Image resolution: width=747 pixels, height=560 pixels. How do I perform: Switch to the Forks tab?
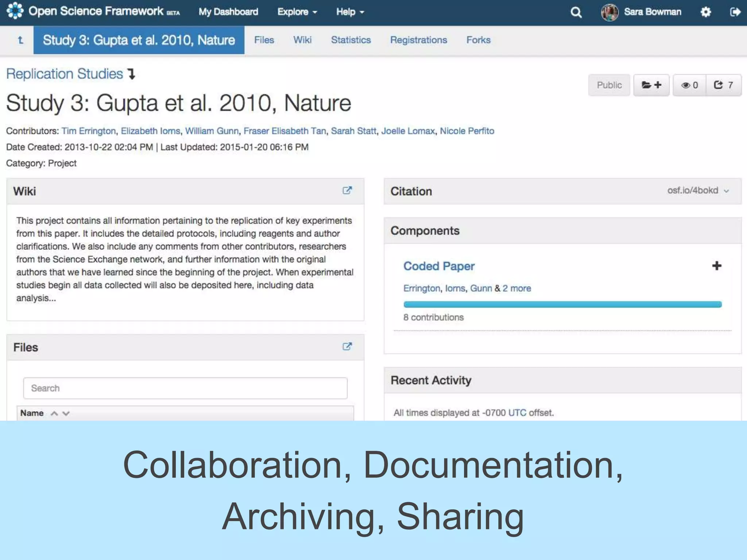coord(479,40)
